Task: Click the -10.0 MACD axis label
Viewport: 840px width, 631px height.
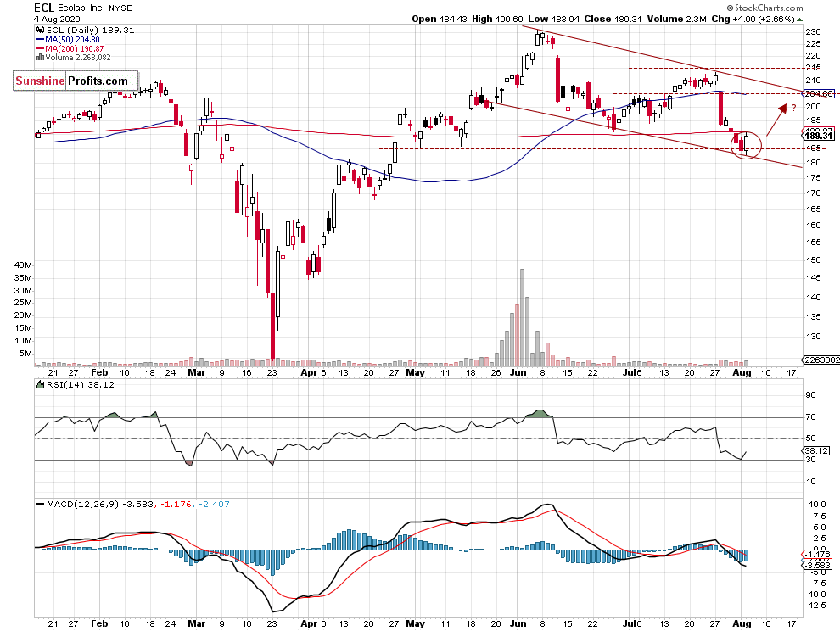Action: pos(815,594)
